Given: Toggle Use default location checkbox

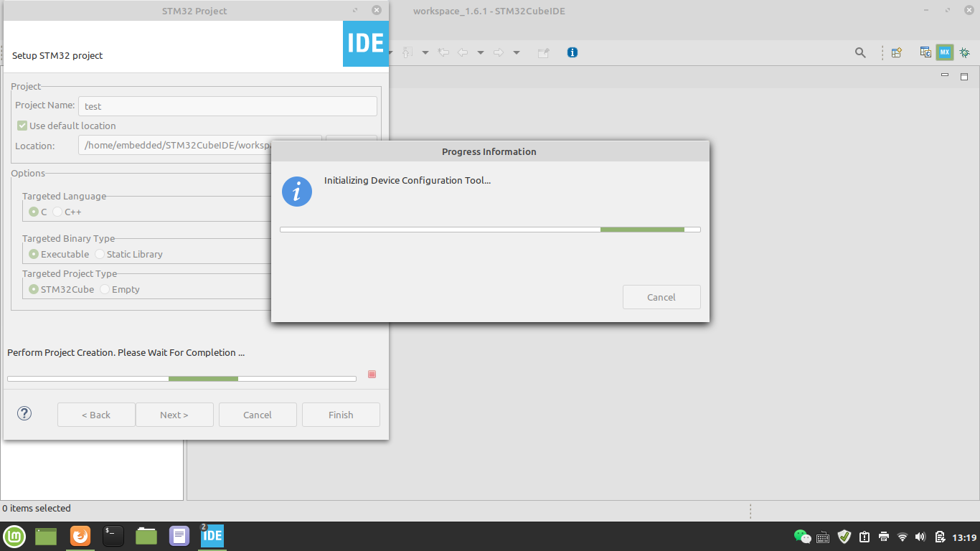Looking at the screenshot, I should (22, 126).
